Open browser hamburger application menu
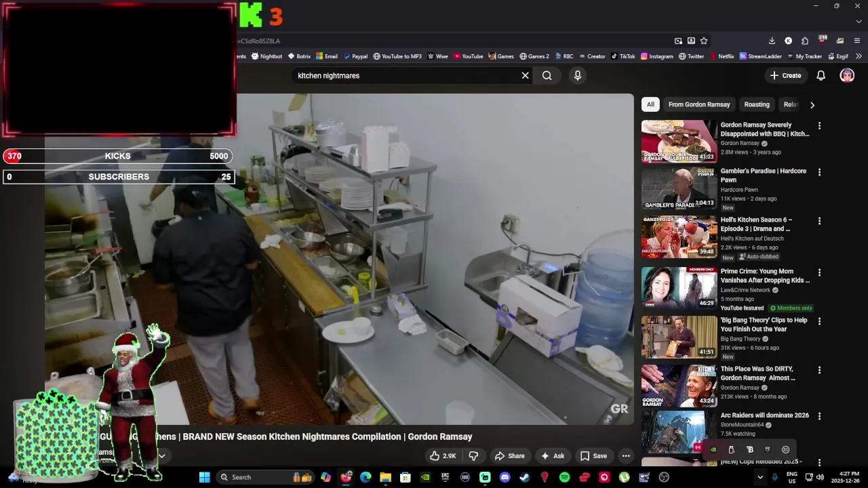The image size is (868, 488). [x=857, y=41]
